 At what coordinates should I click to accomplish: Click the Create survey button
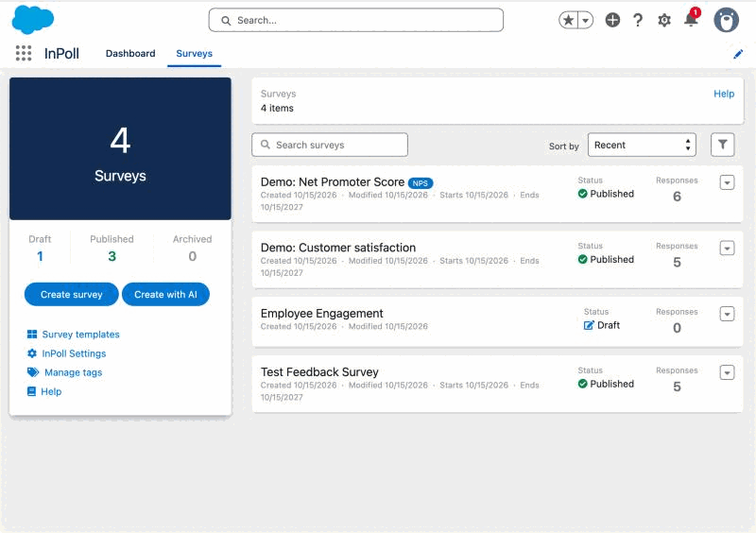[x=72, y=294]
